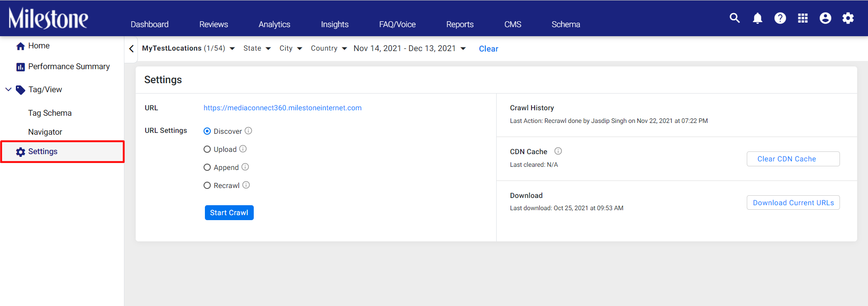
Task: Open the Analytics menu
Action: tap(275, 24)
